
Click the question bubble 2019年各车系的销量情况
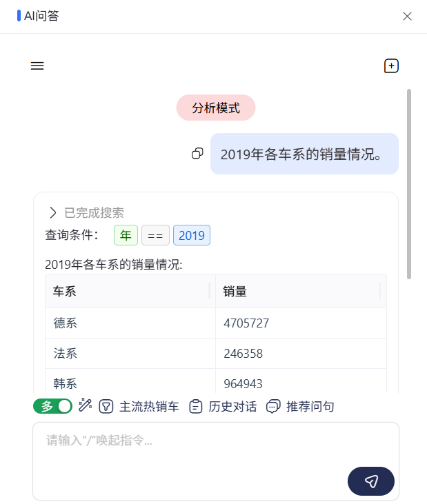coord(304,154)
